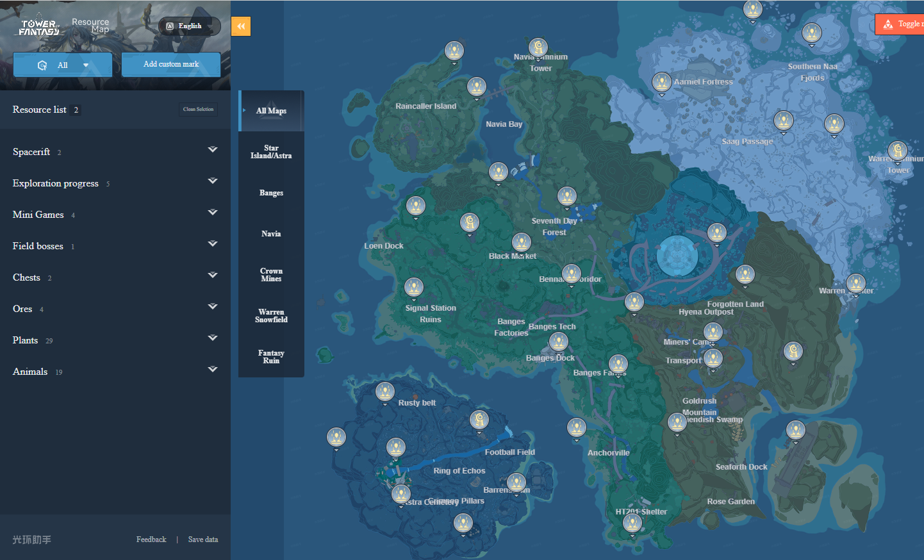Click the Ring of Echos map label

pos(459,471)
